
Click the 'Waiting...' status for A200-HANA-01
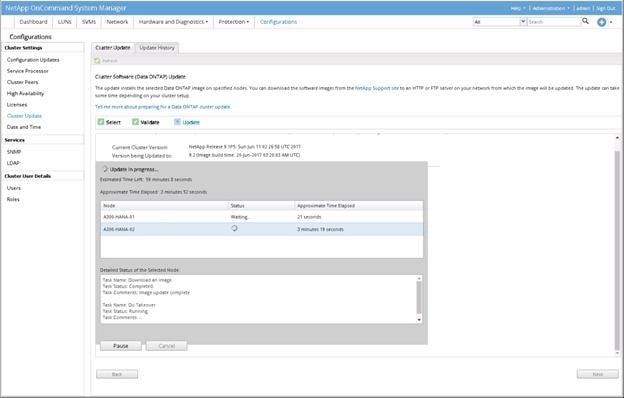point(240,217)
